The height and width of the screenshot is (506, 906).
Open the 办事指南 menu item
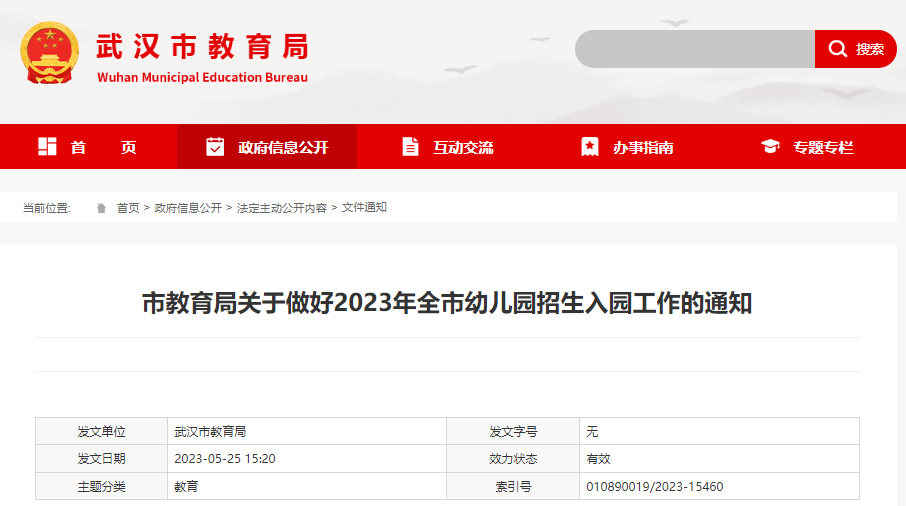pyautogui.click(x=643, y=147)
